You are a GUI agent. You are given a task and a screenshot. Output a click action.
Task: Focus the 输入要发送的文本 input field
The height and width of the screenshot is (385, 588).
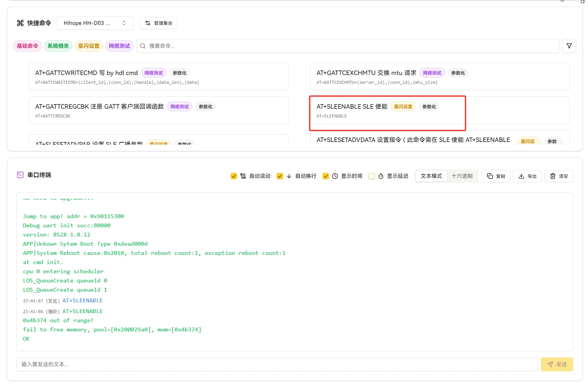coord(277,364)
